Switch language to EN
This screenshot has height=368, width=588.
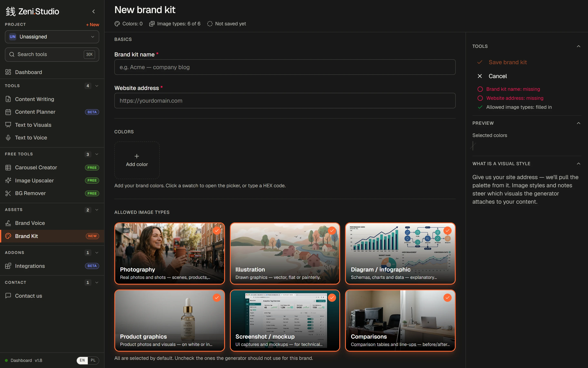pos(82,360)
